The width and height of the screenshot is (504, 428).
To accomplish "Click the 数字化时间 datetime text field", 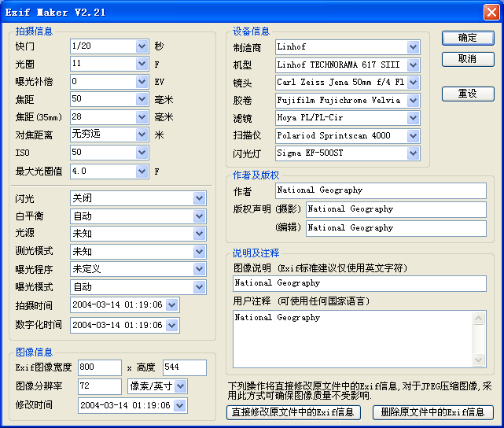I will 118,326.
